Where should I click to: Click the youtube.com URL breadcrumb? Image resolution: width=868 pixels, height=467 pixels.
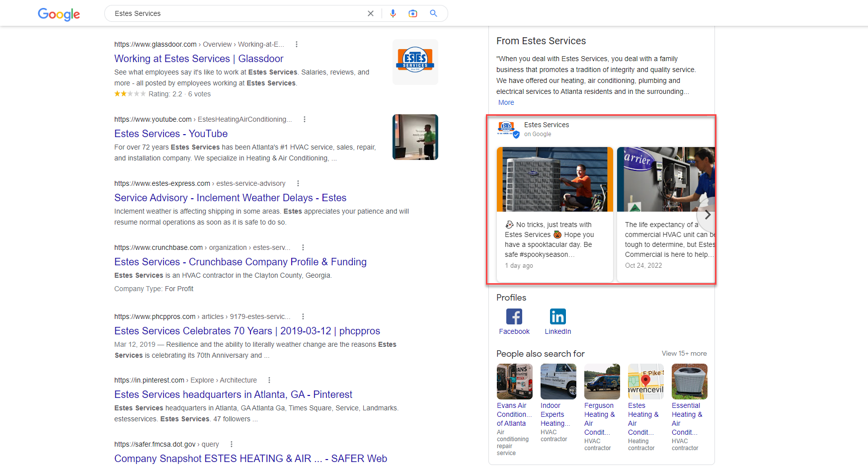click(x=203, y=119)
